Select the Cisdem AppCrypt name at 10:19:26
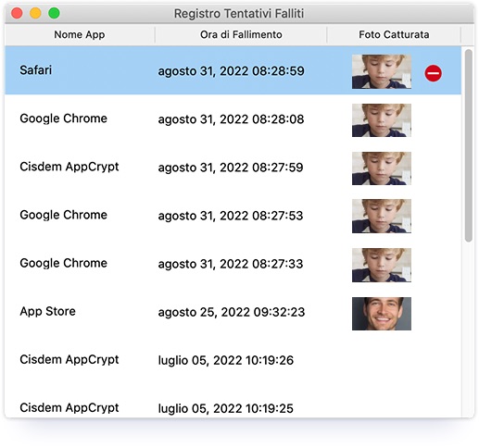This screenshot has width=479, height=448. (69, 360)
